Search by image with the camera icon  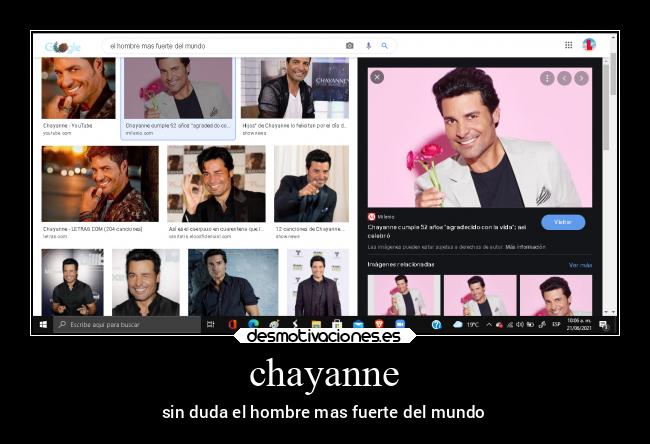click(x=350, y=46)
